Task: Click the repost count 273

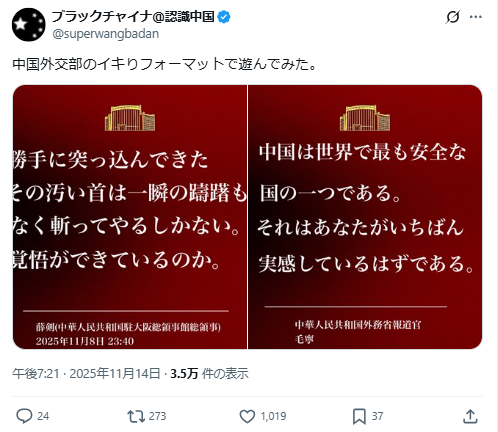Action: point(157,416)
